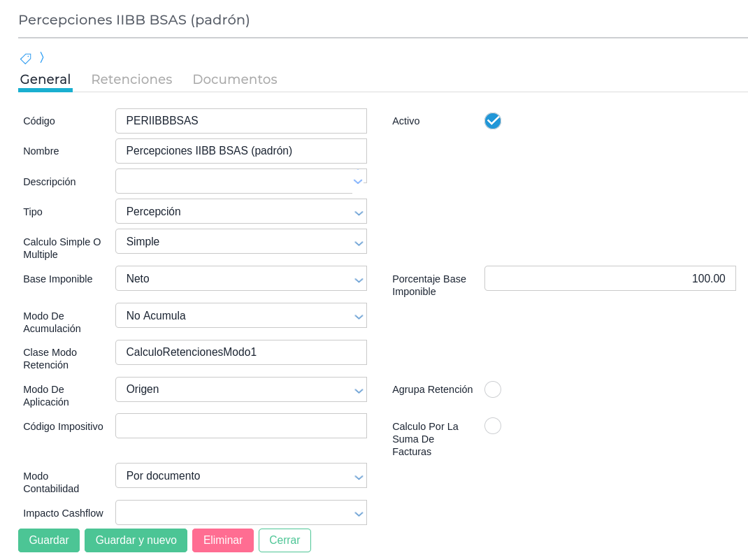
Task: Click into the Código Impositivo field
Action: (x=240, y=426)
